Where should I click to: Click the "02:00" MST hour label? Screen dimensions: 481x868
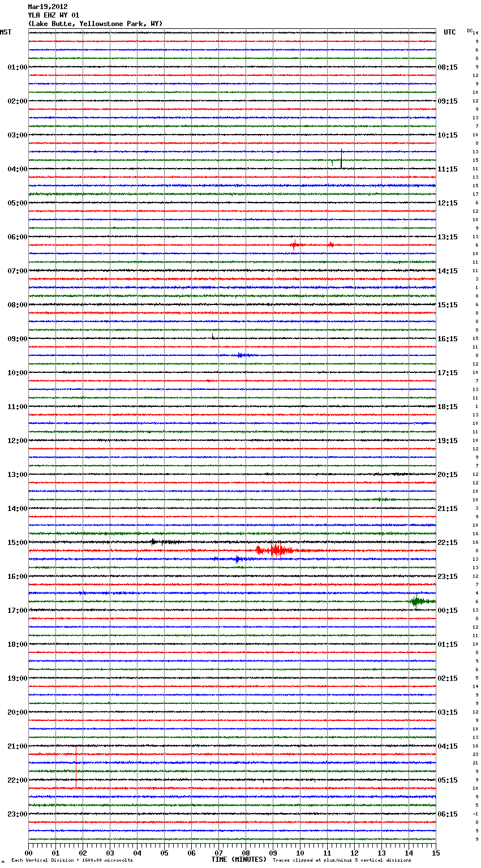18,101
